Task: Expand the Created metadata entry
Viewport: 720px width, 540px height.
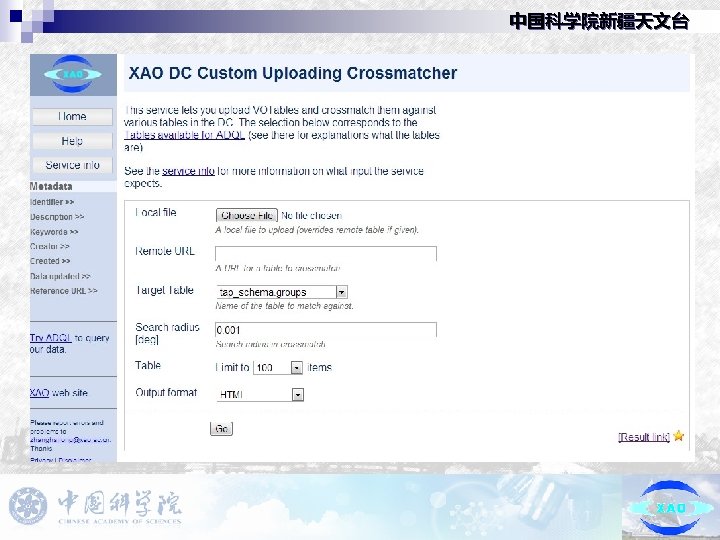Action: [50, 261]
